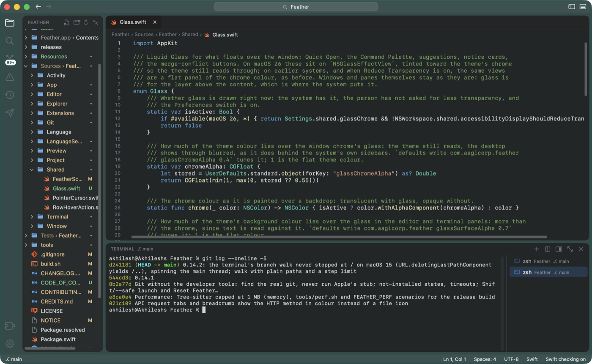The width and height of the screenshot is (592, 364).
Task: Open Glass.swift breadcrumb item
Action: coord(221,35)
